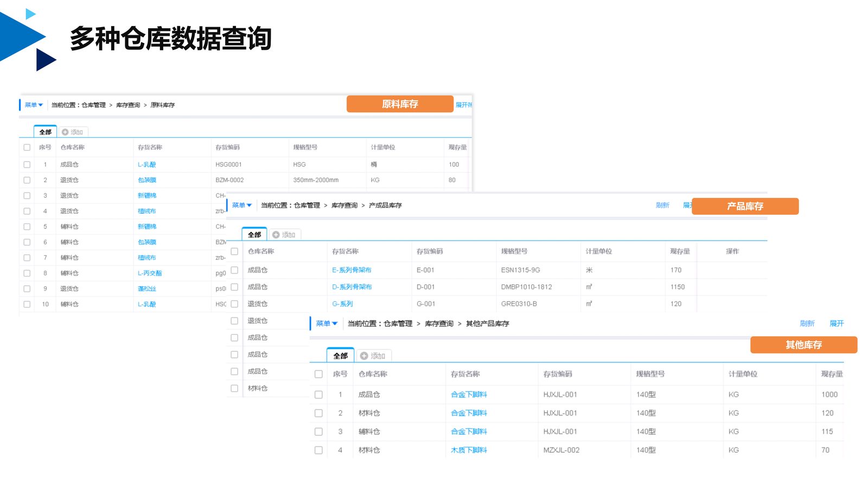Click the HSG0001 code cell

pos(228,164)
